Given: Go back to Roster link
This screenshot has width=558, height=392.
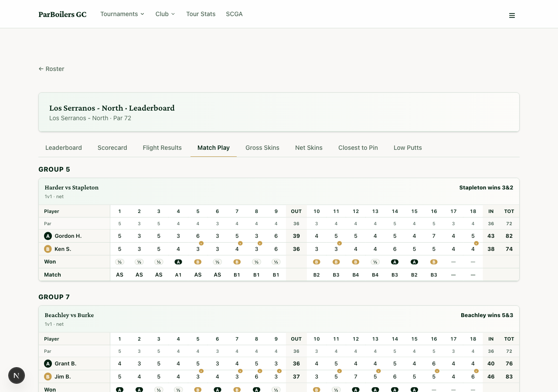Looking at the screenshot, I should pyautogui.click(x=51, y=69).
